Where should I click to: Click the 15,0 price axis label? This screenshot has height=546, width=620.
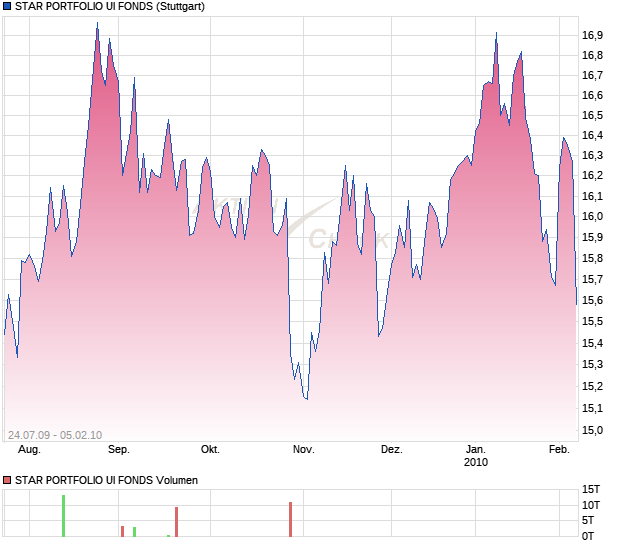(x=592, y=430)
